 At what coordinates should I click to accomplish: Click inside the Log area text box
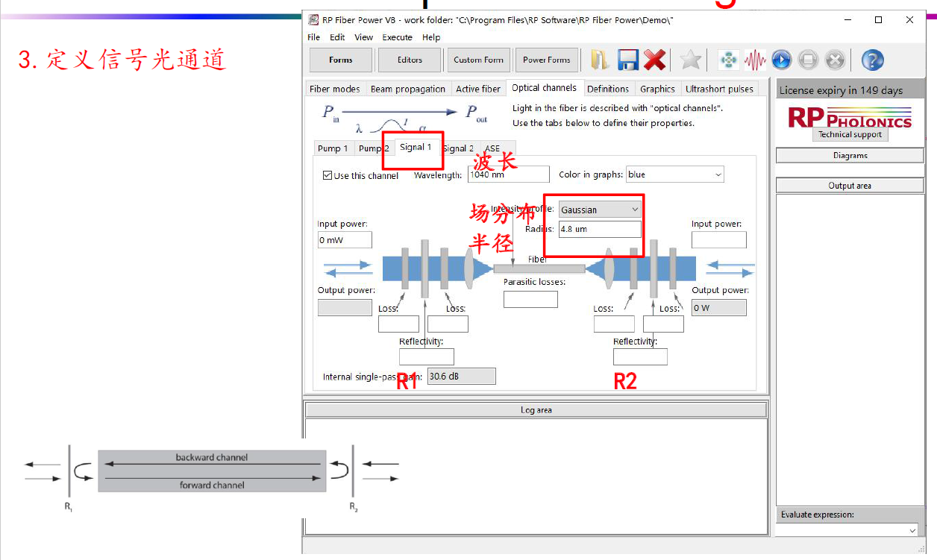coord(536,476)
